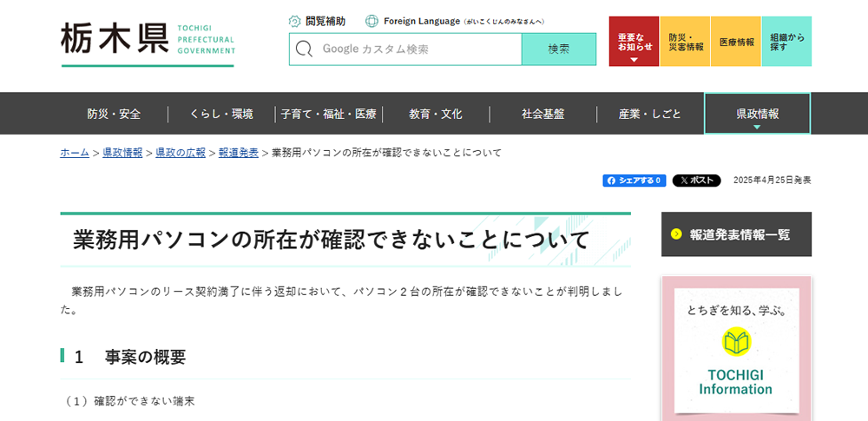Expand the 重要なお知らせ notices panel
868x421 pixels.
tap(634, 42)
